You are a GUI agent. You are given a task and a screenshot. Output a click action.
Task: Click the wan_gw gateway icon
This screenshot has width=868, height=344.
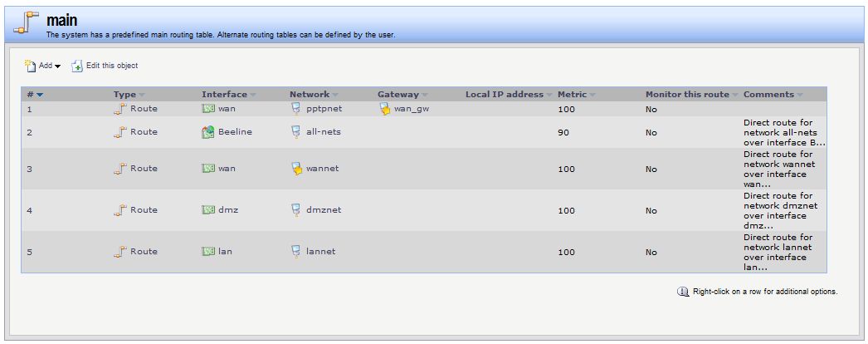click(x=384, y=109)
